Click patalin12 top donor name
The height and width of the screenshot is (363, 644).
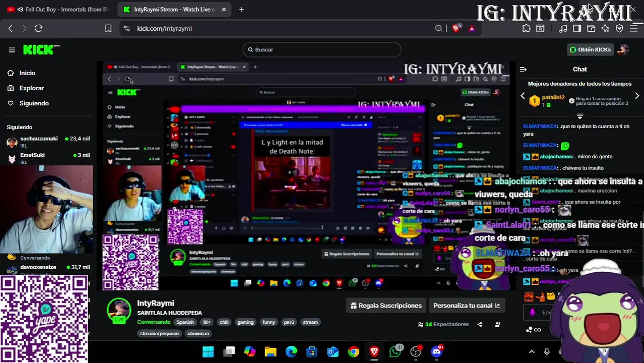click(553, 98)
